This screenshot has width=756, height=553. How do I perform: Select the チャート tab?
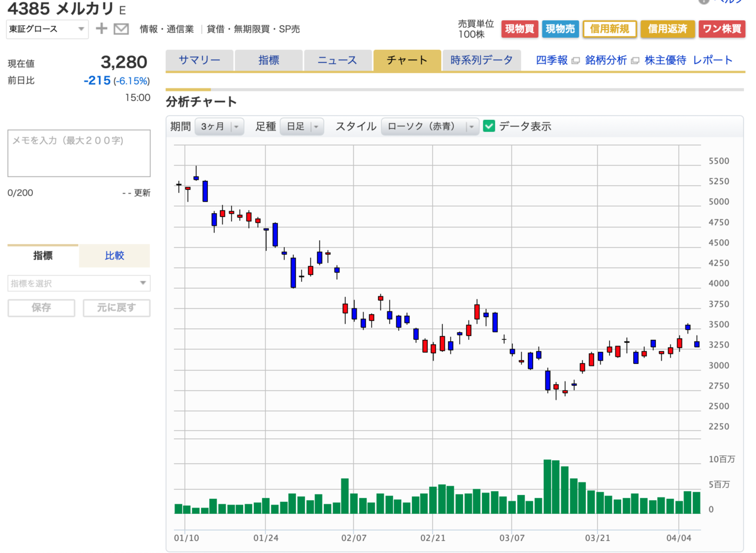[x=407, y=61]
